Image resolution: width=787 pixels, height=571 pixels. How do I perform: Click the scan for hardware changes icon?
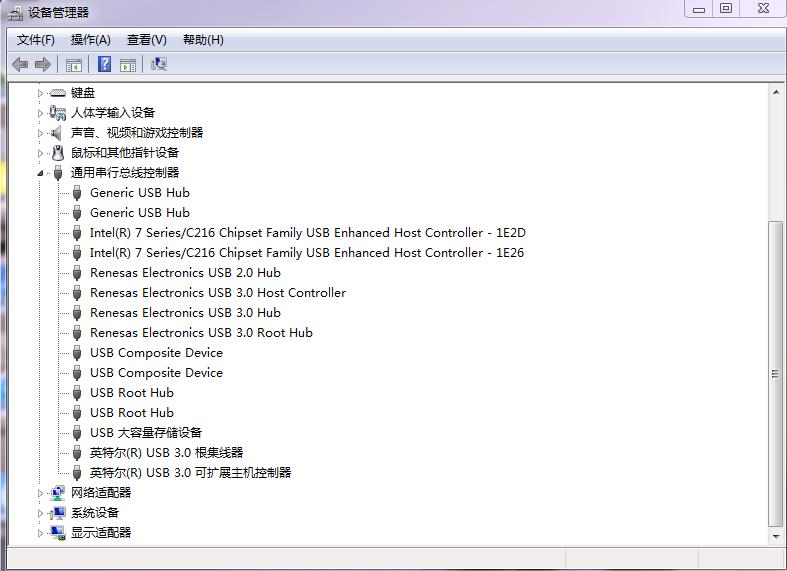158,65
